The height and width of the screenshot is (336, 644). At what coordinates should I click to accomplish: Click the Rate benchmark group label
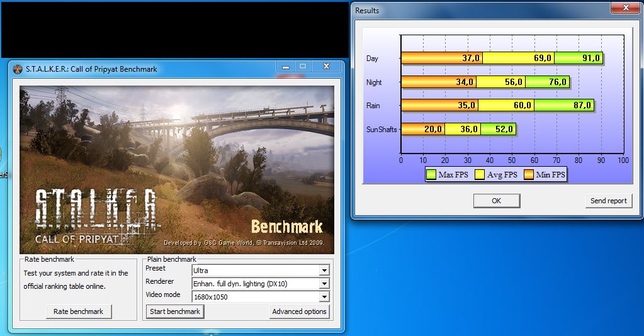point(49,259)
